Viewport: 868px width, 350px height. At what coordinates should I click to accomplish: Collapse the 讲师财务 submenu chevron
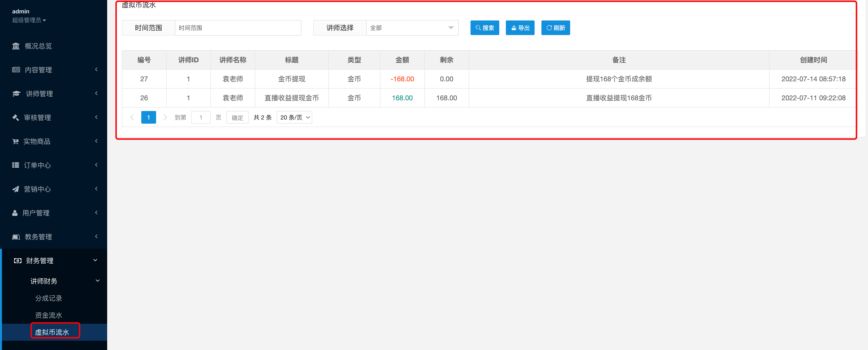[x=98, y=281]
